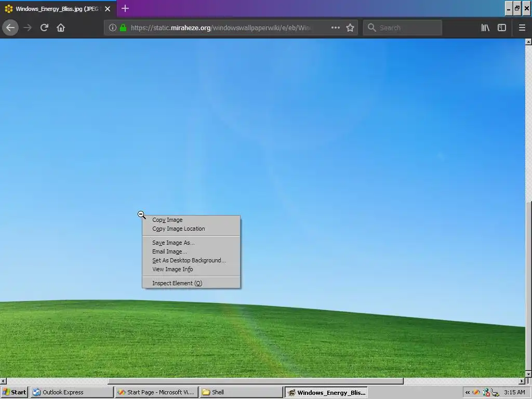The width and height of the screenshot is (532, 399).
Task: Open the Library bookshelf icon
Action: (x=485, y=28)
